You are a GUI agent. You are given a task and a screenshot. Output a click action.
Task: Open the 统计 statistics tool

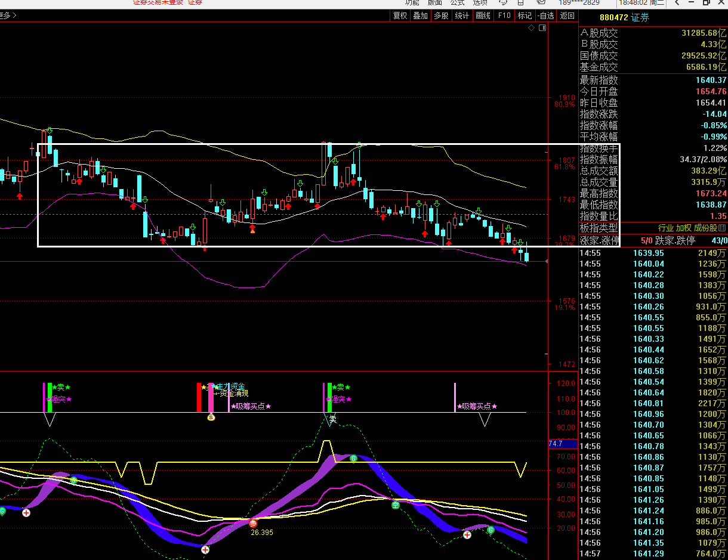[x=462, y=16]
